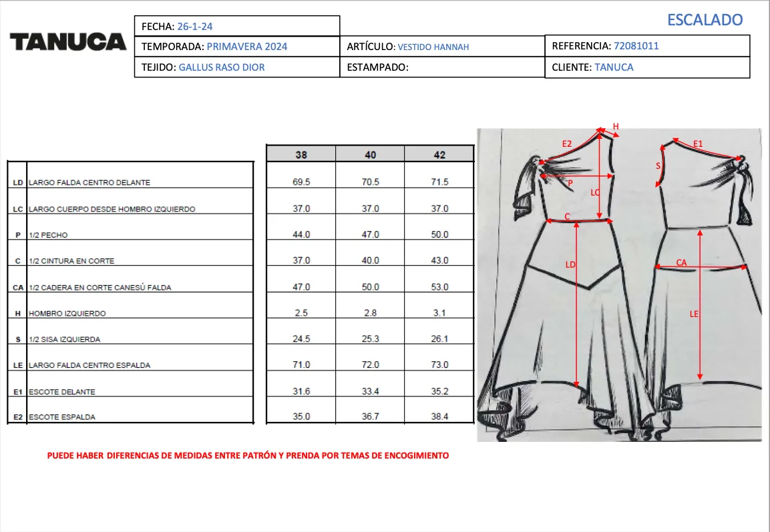Click the S armhole label on sketch
The height and width of the screenshot is (532, 770).
[658, 166]
